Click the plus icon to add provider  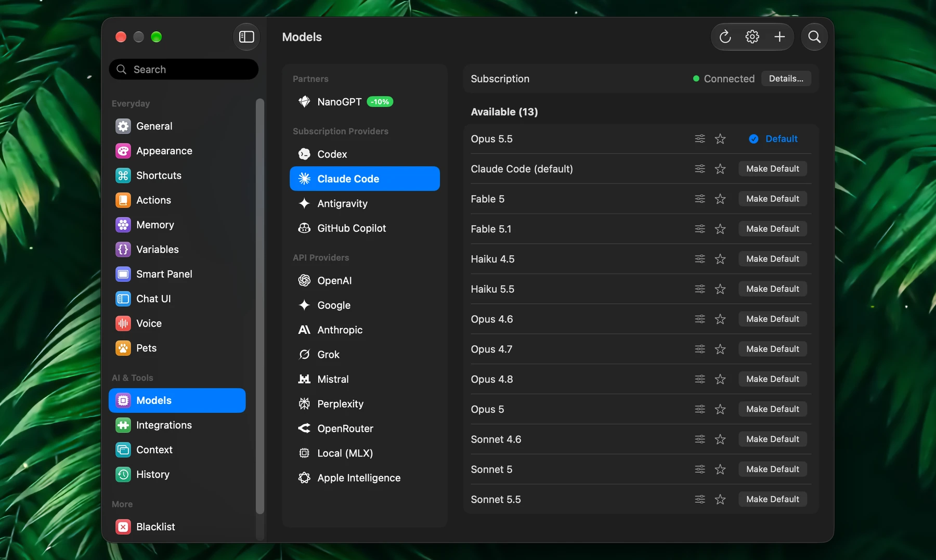click(779, 37)
